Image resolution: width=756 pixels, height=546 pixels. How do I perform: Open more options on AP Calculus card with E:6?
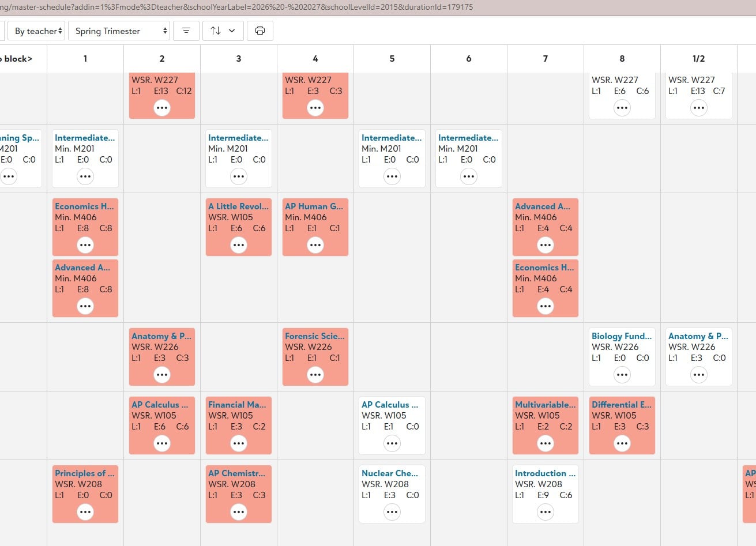[x=162, y=443]
